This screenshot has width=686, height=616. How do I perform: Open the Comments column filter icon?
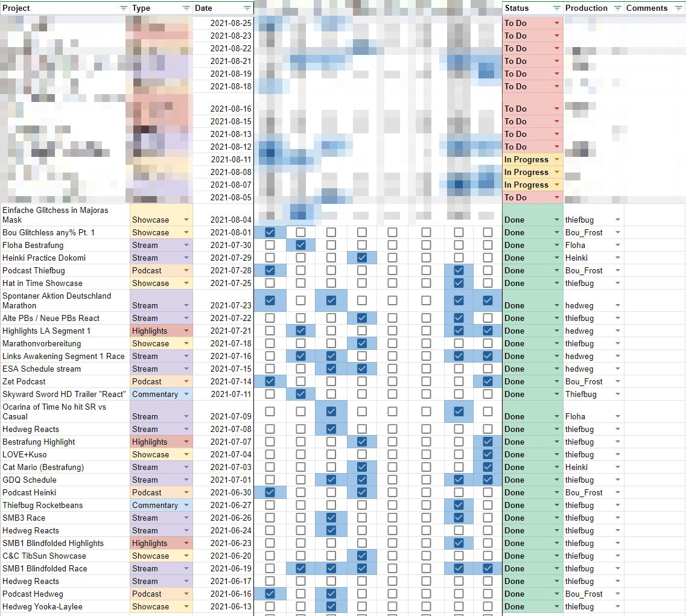[678, 8]
